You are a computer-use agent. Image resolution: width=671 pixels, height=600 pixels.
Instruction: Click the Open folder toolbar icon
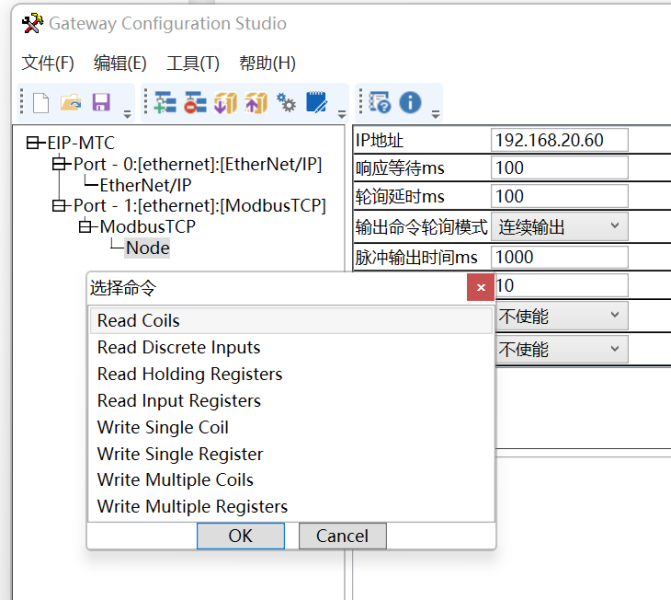71,103
